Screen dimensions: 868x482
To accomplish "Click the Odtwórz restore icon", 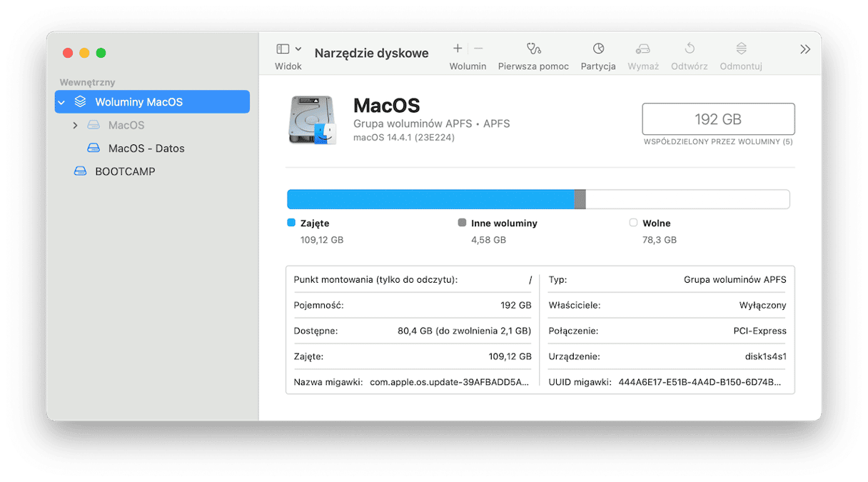I will pyautogui.click(x=689, y=49).
